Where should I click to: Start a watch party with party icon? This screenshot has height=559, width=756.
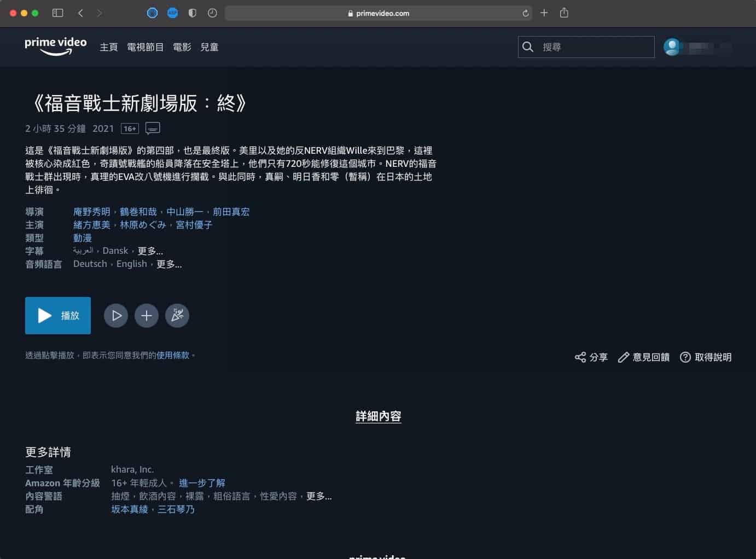pos(177,316)
